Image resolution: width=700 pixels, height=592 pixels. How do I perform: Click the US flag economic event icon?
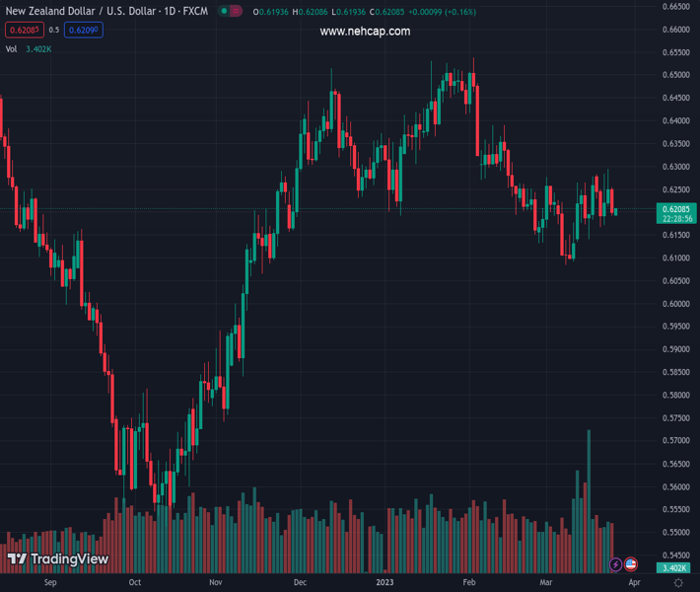click(x=631, y=564)
